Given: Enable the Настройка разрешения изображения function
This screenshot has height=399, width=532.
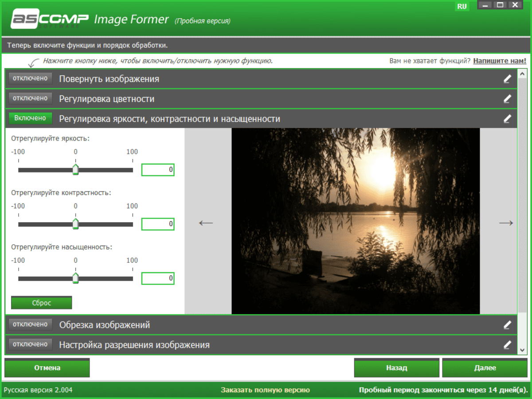Looking at the screenshot, I should click(30, 344).
